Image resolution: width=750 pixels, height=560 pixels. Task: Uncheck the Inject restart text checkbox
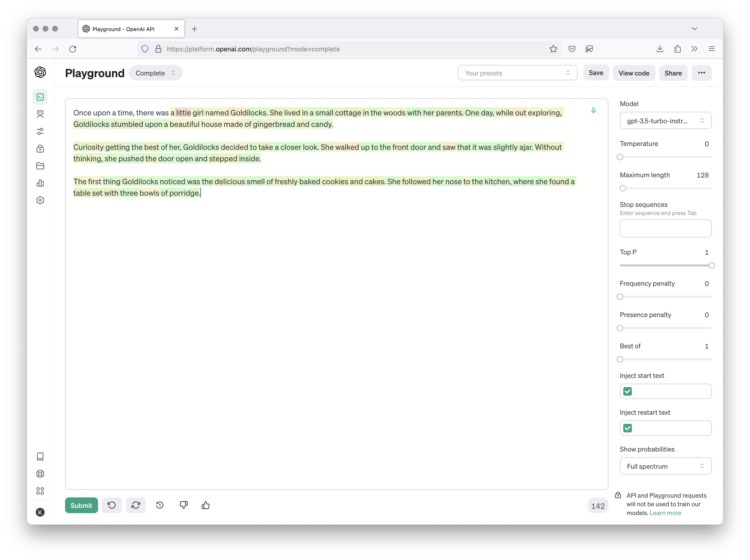628,428
